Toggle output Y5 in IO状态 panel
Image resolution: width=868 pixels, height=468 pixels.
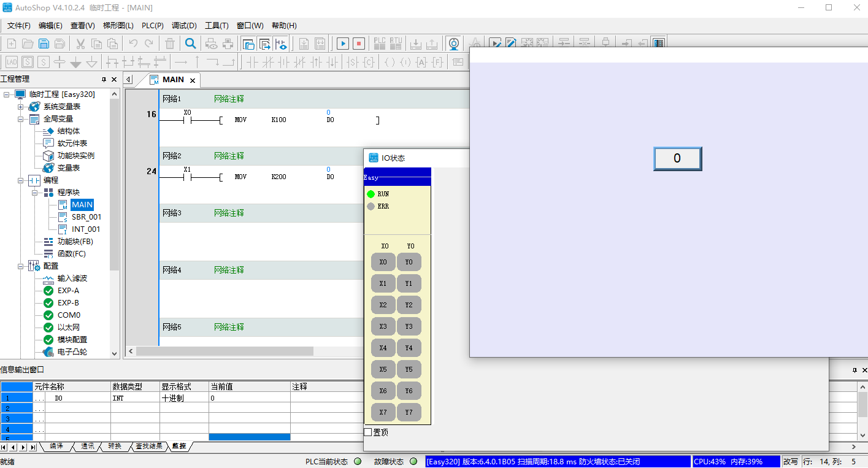409,369
